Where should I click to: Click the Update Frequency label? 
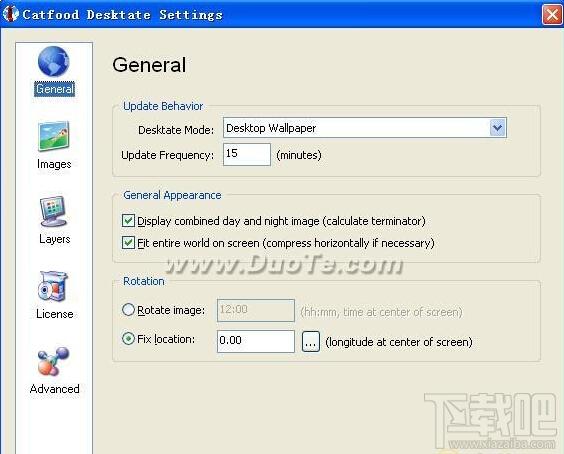pyautogui.click(x=167, y=155)
